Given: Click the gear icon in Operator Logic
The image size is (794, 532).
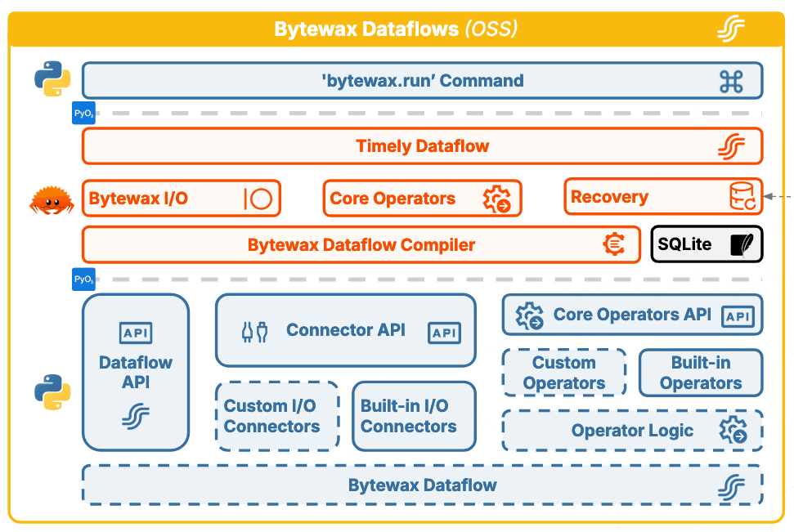Looking at the screenshot, I should (x=732, y=431).
